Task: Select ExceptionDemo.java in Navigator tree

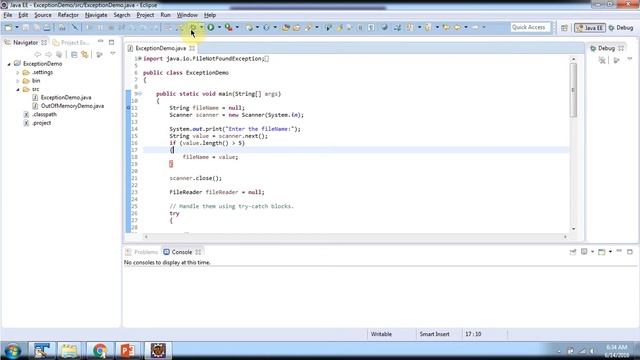Action: [66, 98]
